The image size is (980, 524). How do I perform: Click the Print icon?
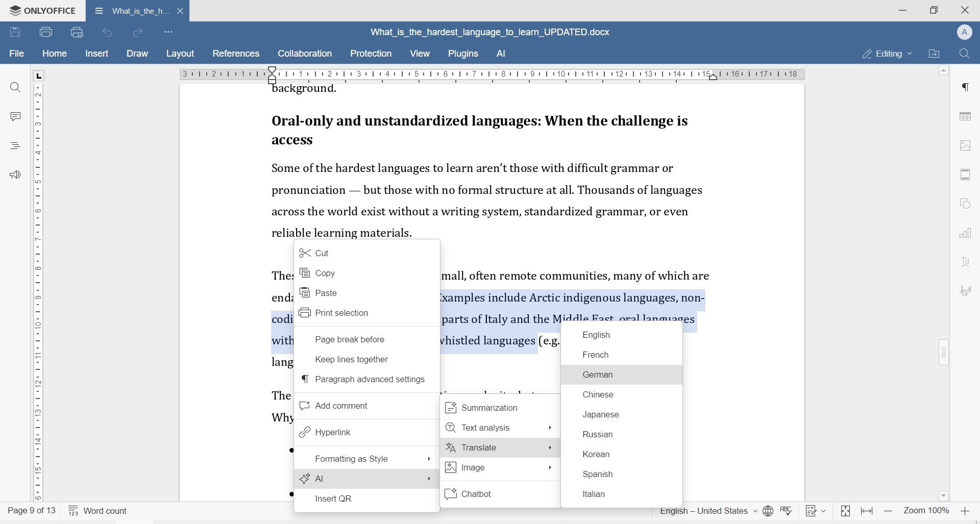click(x=46, y=32)
